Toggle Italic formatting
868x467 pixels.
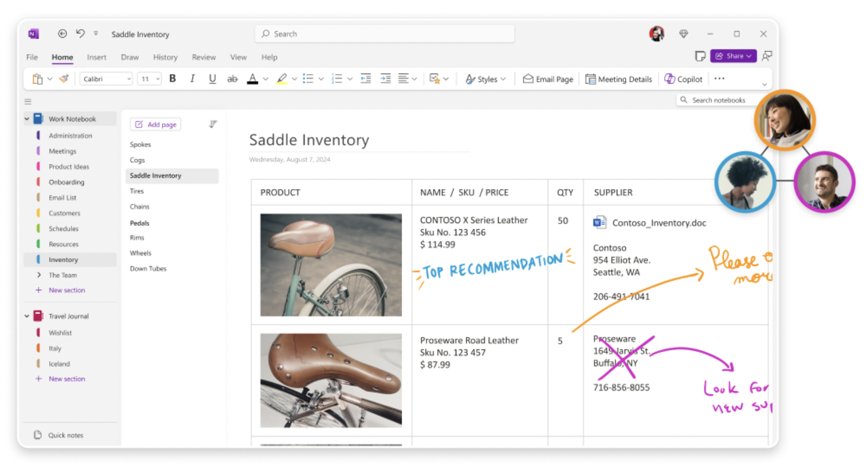click(x=192, y=78)
